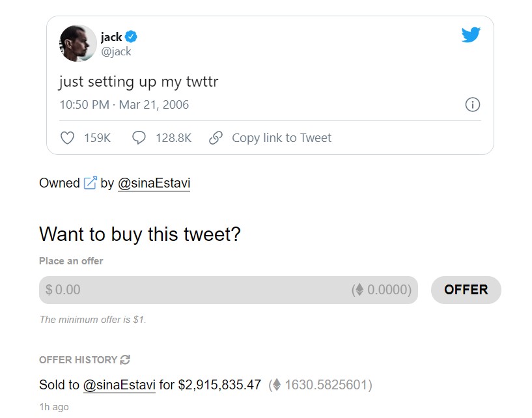Screen dimensions: 532x418
Task: Open the @sinaEstavi owner link
Action: pos(154,183)
